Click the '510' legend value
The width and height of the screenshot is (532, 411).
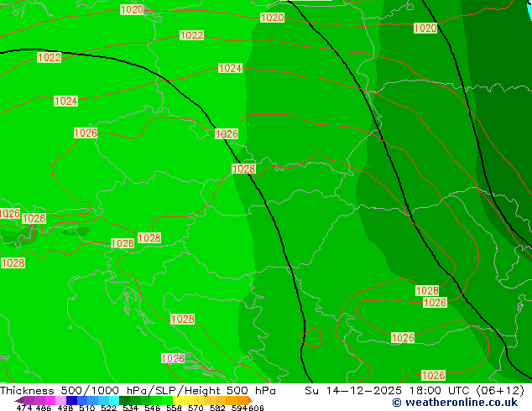[x=87, y=408]
